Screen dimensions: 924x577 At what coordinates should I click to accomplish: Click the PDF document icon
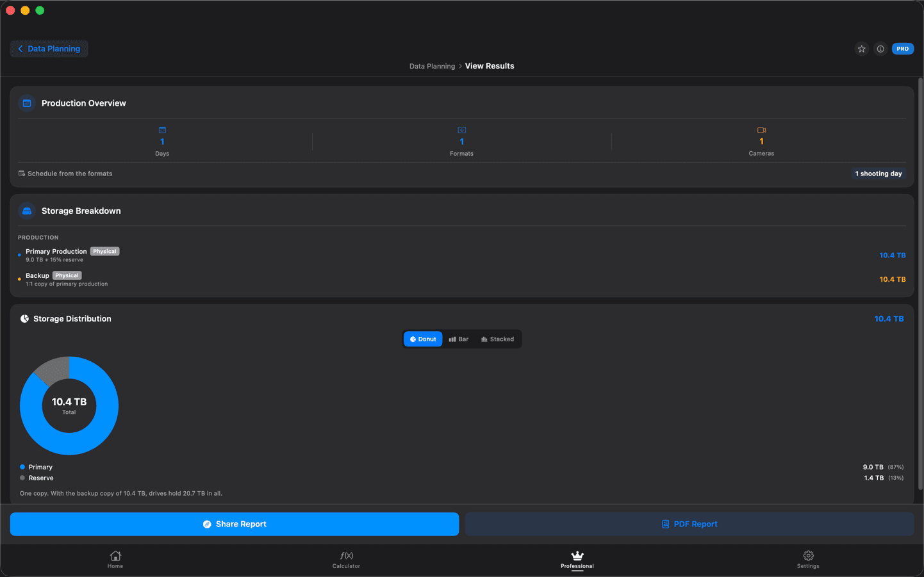665,524
